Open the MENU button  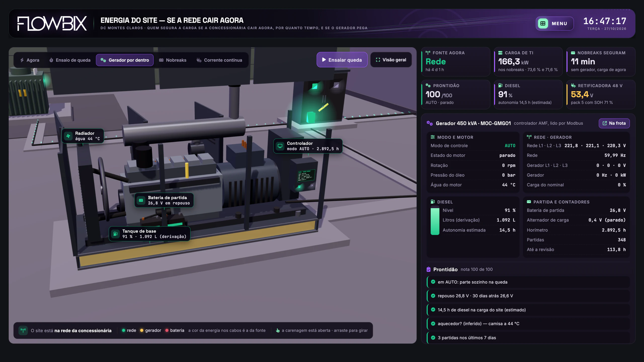point(555,23)
